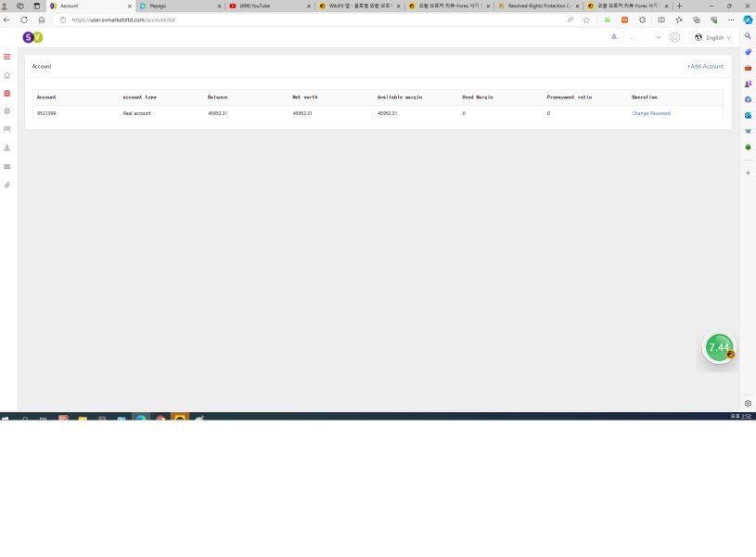Add page to favorites with star icon

586,19
